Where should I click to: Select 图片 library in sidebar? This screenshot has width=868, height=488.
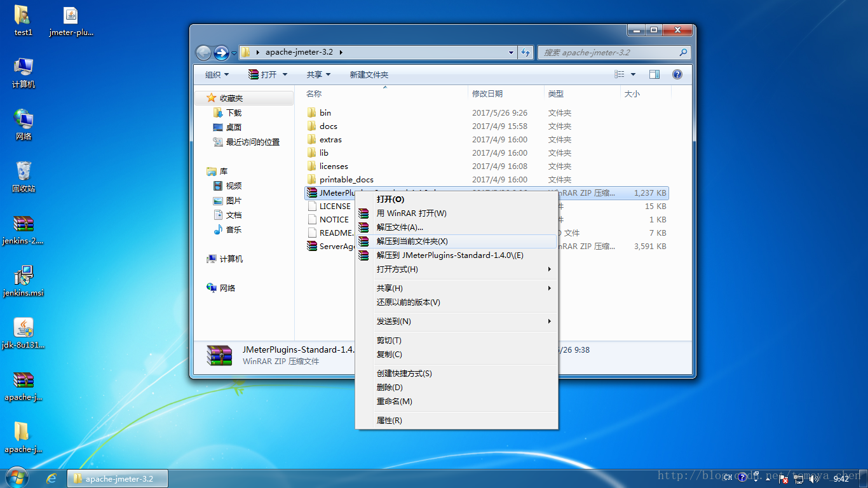(x=227, y=200)
